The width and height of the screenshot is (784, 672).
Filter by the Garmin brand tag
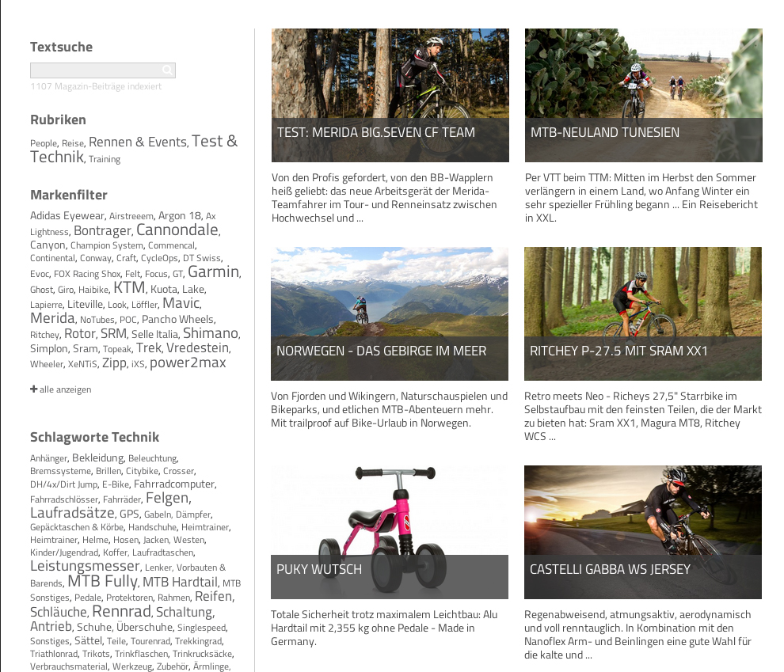(x=214, y=271)
